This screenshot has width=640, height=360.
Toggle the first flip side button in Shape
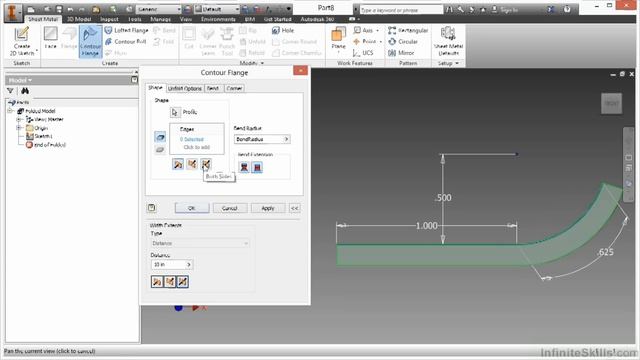pos(178,164)
